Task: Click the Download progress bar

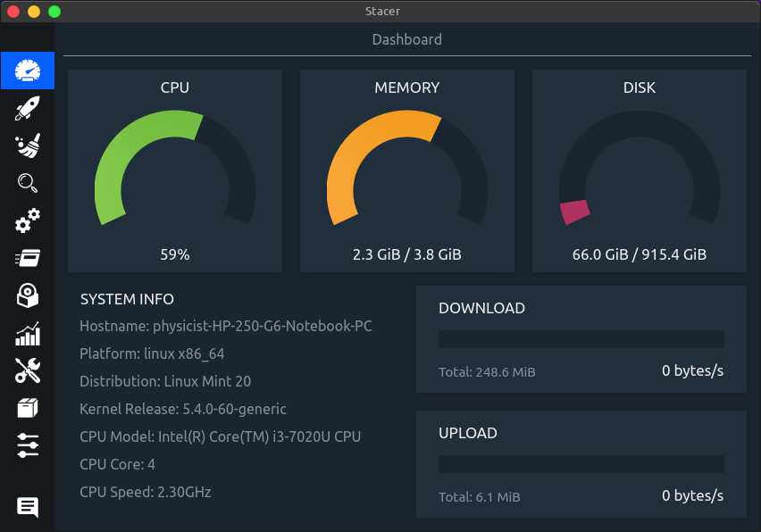Action: pos(581,339)
